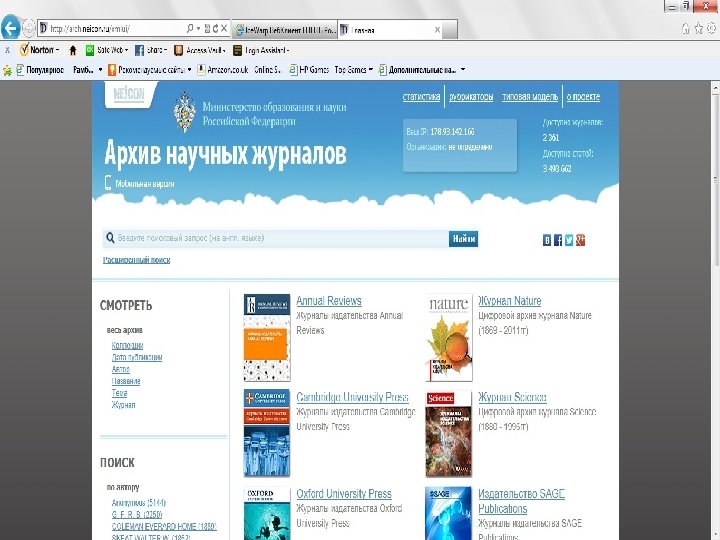Viewport: 720px width, 540px height.
Task: Open о проекте link
Action: click(x=583, y=97)
